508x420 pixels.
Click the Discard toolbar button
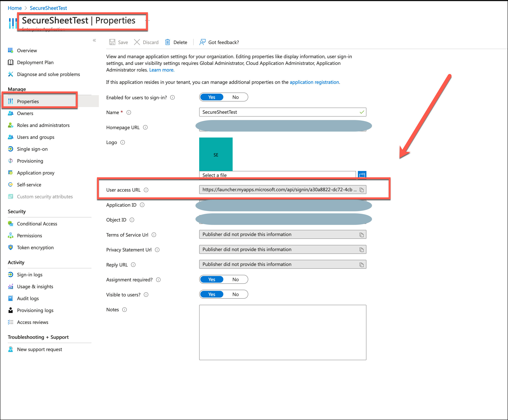point(146,42)
